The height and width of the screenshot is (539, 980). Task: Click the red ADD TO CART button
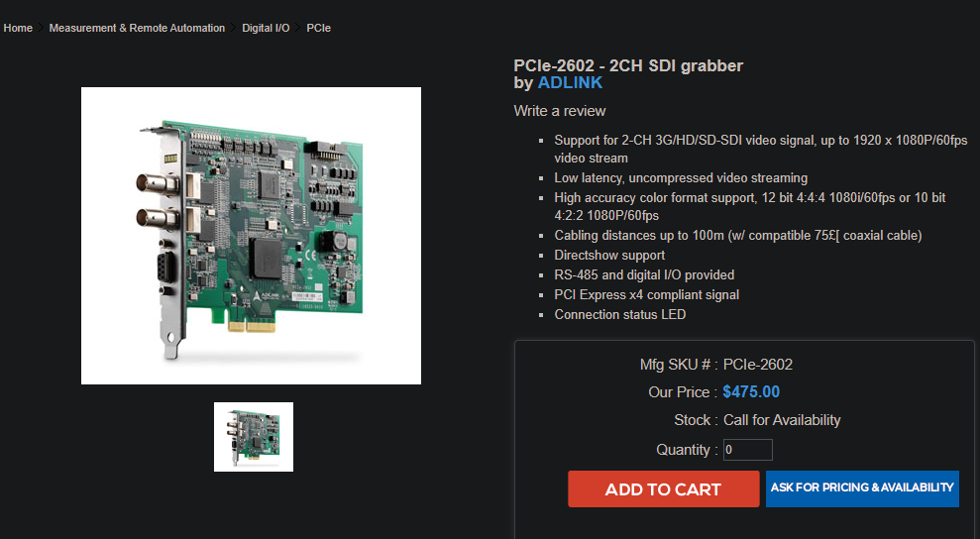coord(663,489)
